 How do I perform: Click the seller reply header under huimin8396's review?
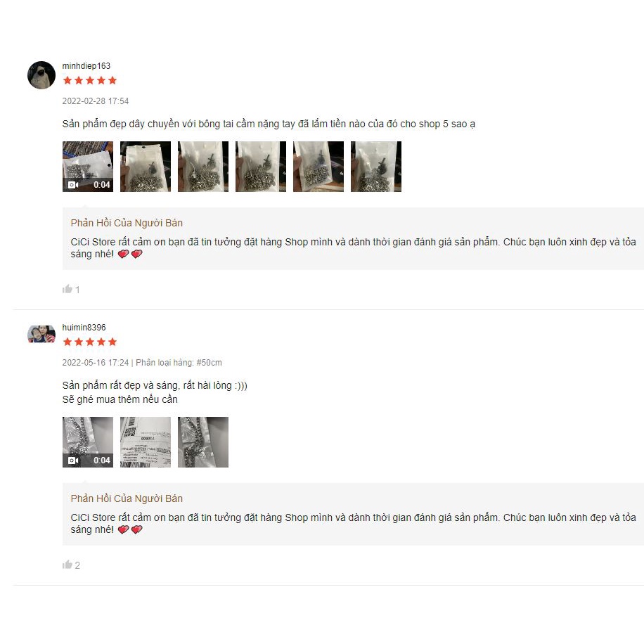pos(127,498)
